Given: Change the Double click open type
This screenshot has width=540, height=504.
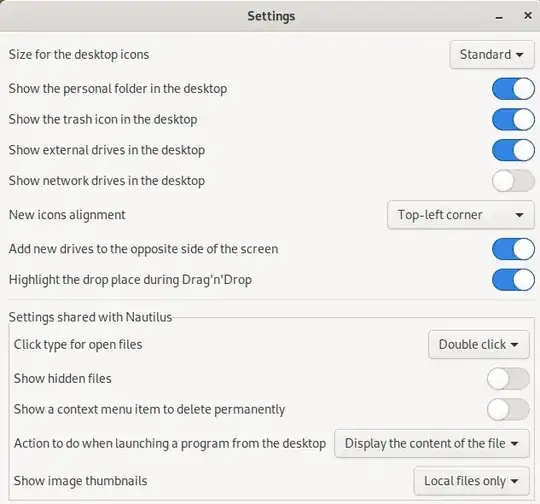Looking at the screenshot, I should click(x=479, y=344).
